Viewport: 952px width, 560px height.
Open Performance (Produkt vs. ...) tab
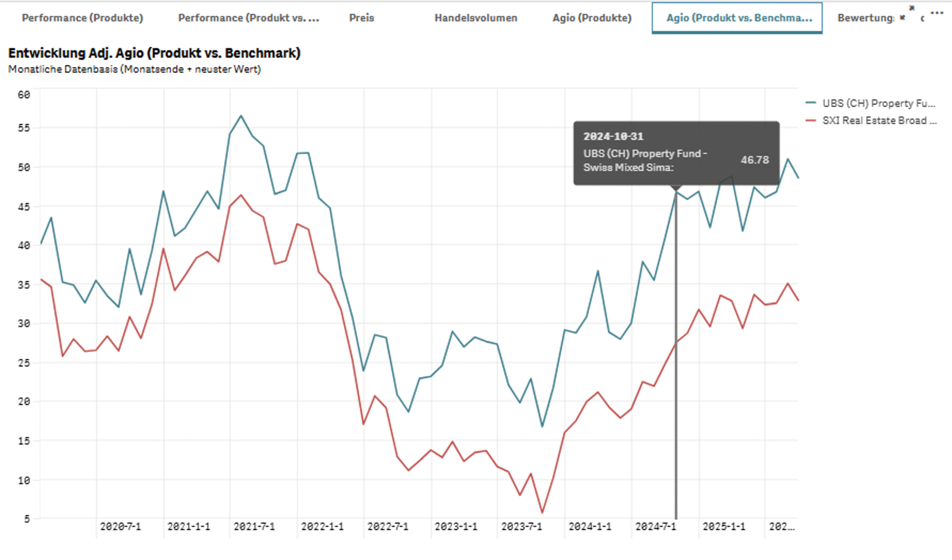(x=248, y=18)
